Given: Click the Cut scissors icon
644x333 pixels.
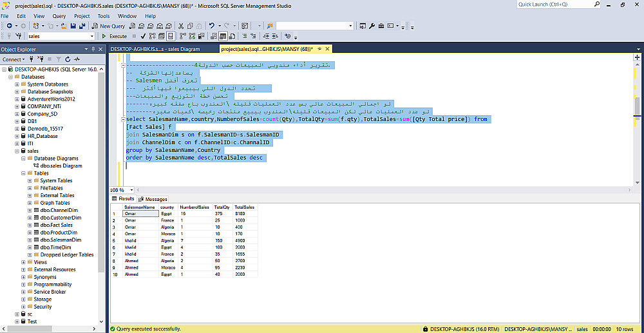Looking at the screenshot, I should coord(182,26).
